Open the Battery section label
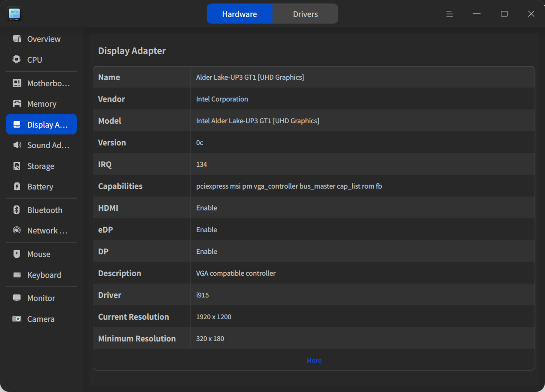The height and width of the screenshot is (392, 545). (x=40, y=186)
